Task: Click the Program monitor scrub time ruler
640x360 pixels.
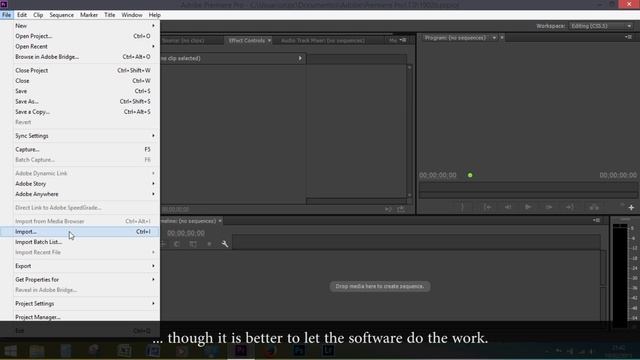Action: (x=528, y=187)
